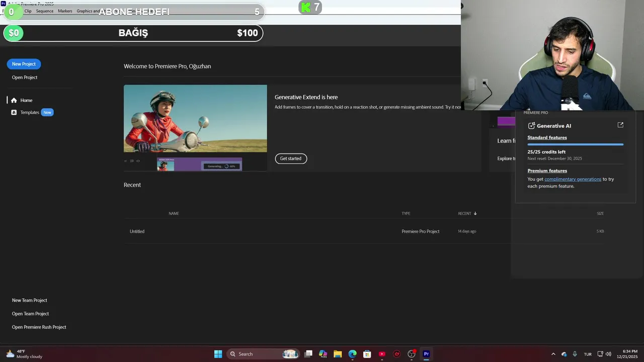644x362 pixels.
Task: Sort recent list by TYPE column
Action: point(406,214)
